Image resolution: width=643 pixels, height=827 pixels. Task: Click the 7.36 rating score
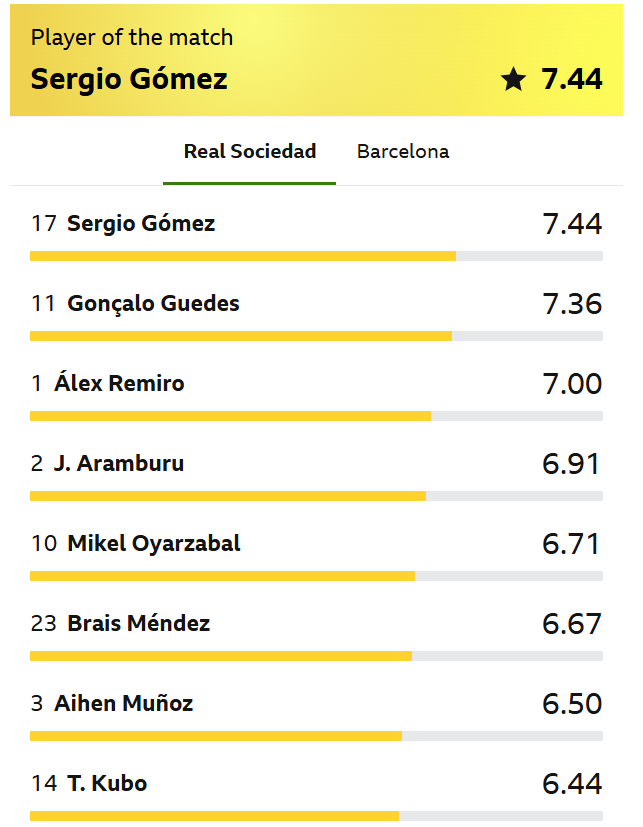pyautogui.click(x=572, y=303)
